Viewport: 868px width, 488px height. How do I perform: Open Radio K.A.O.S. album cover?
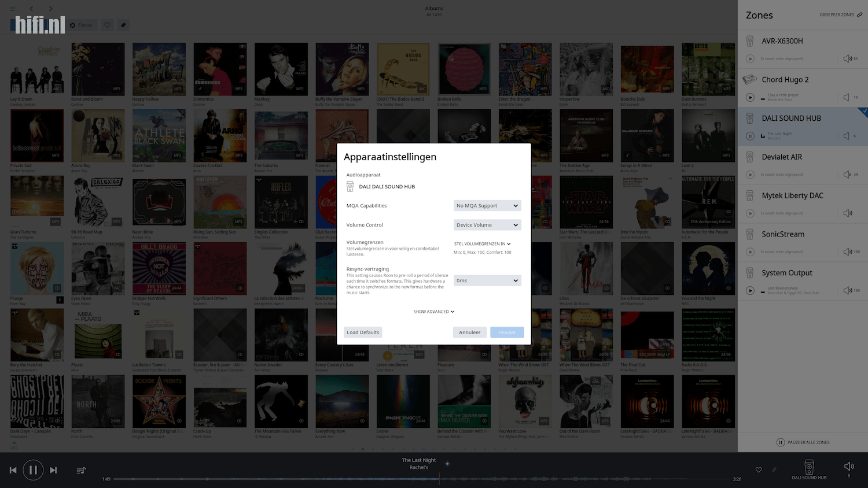708,335
